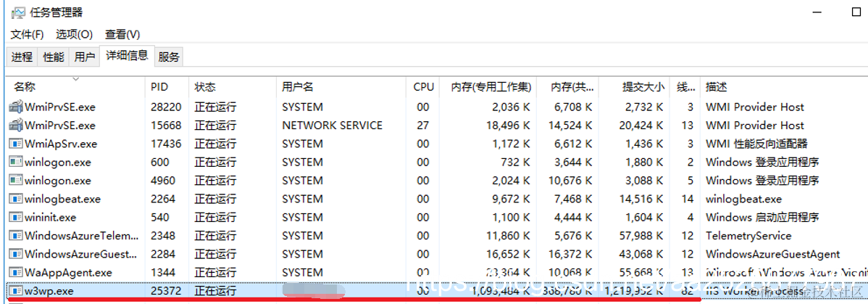Viewport: 868px width, 304px height.
Task: Open the 查看(V) menu
Action: click(122, 34)
